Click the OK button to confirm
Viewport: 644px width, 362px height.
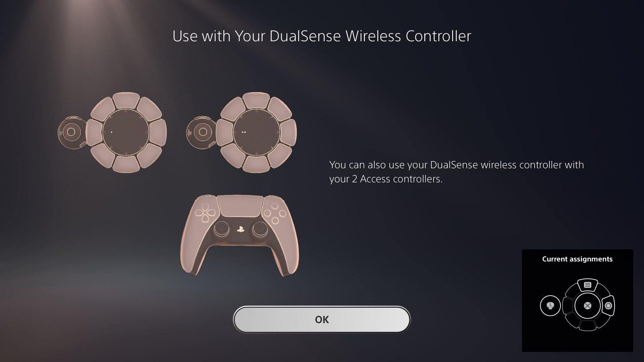click(322, 319)
